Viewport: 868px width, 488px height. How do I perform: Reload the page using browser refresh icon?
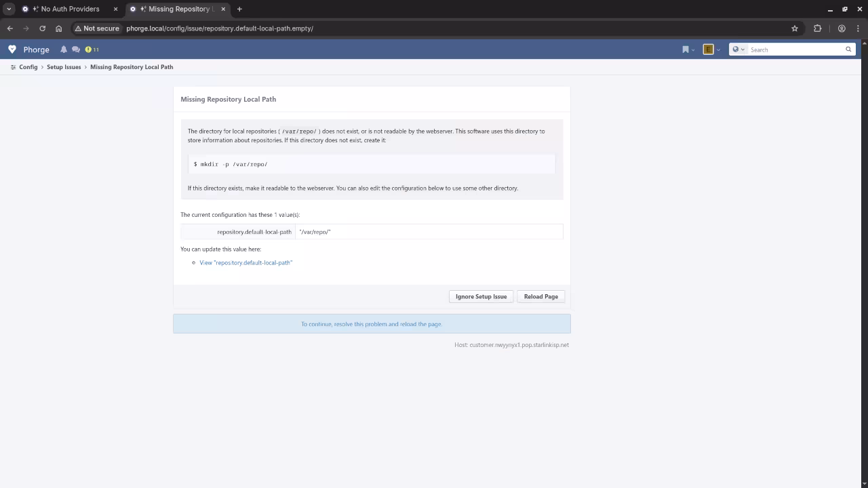tap(42, 28)
